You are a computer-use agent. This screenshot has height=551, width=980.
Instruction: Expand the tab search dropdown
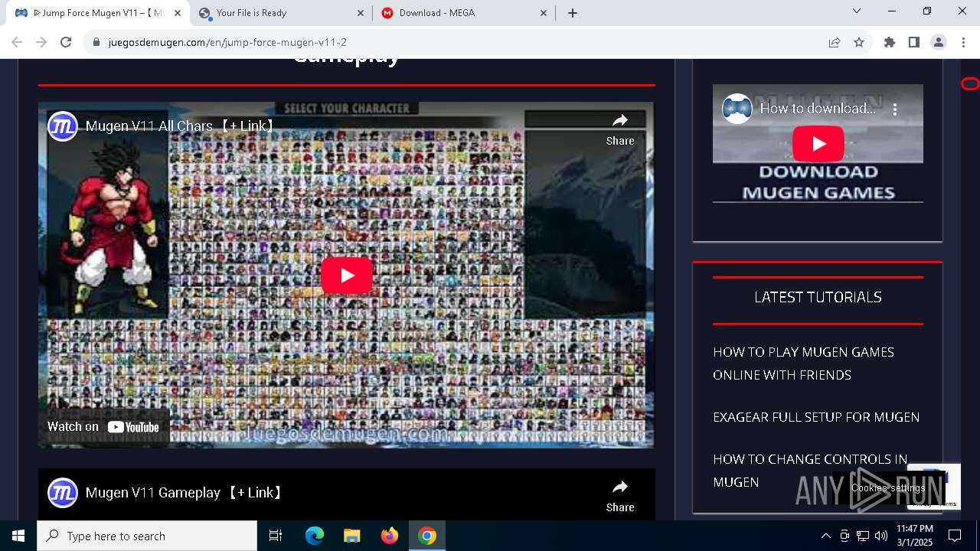coord(857,11)
